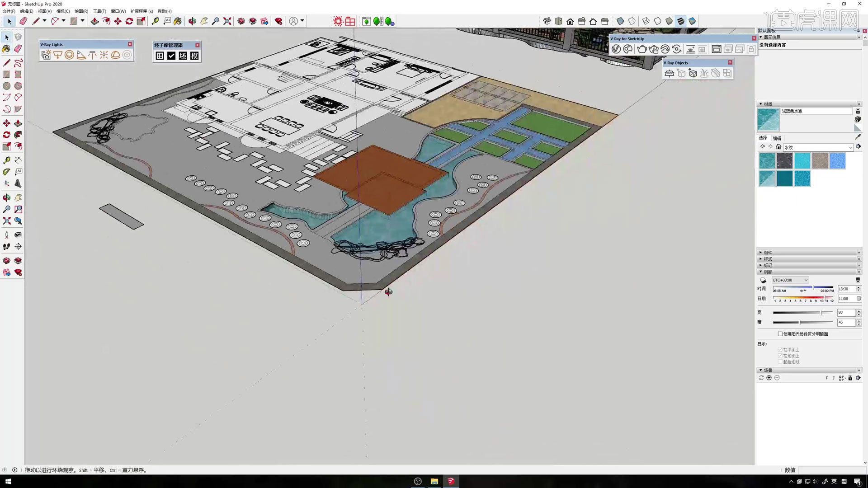Open 文件(F) menu
The width and height of the screenshot is (868, 488).
point(9,11)
